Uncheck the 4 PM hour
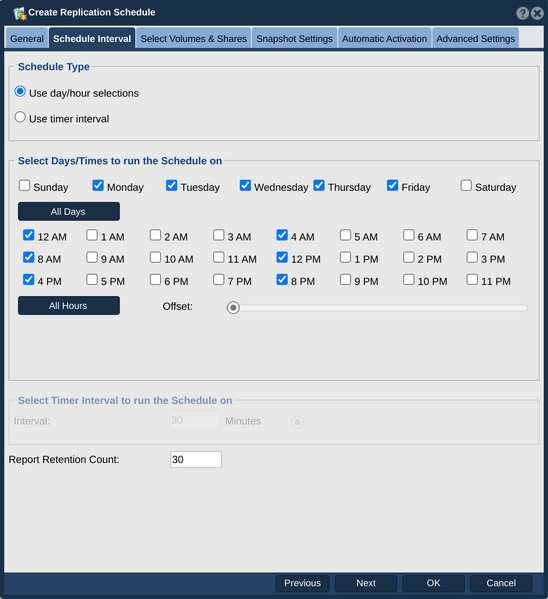The image size is (548, 599). 29,280
